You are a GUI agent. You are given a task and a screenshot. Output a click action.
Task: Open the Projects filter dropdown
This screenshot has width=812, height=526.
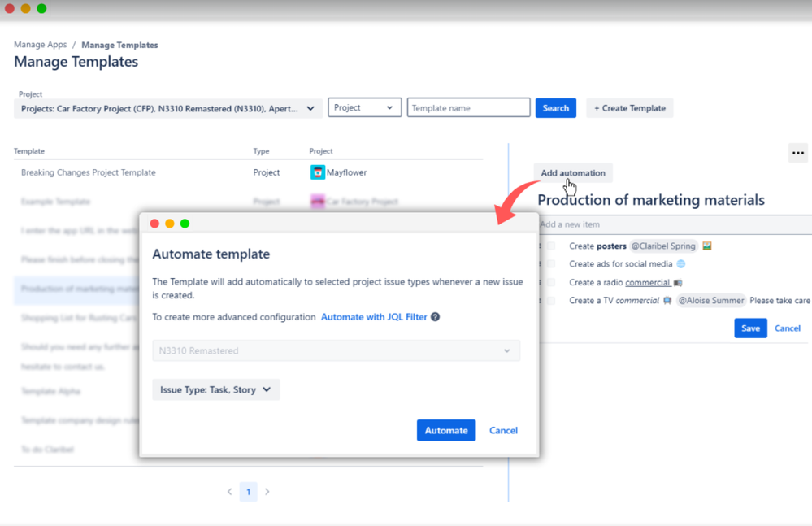coord(167,109)
